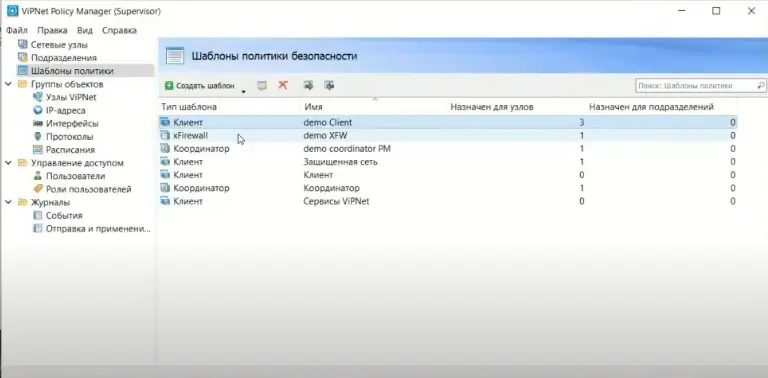This screenshot has width=768, height=378.
Task: Click the Протоколы icon
Action: [x=37, y=137]
